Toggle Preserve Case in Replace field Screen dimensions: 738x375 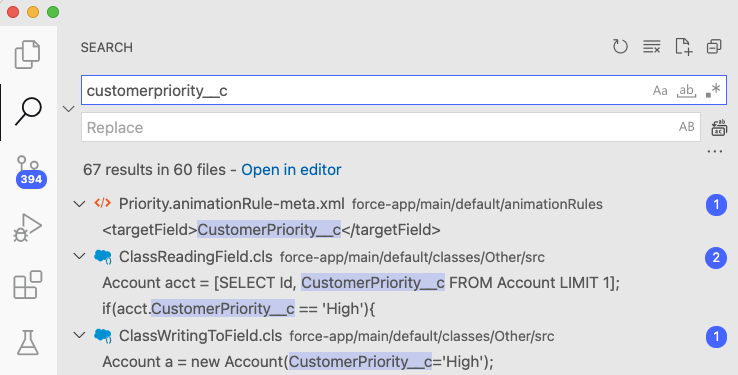click(686, 127)
